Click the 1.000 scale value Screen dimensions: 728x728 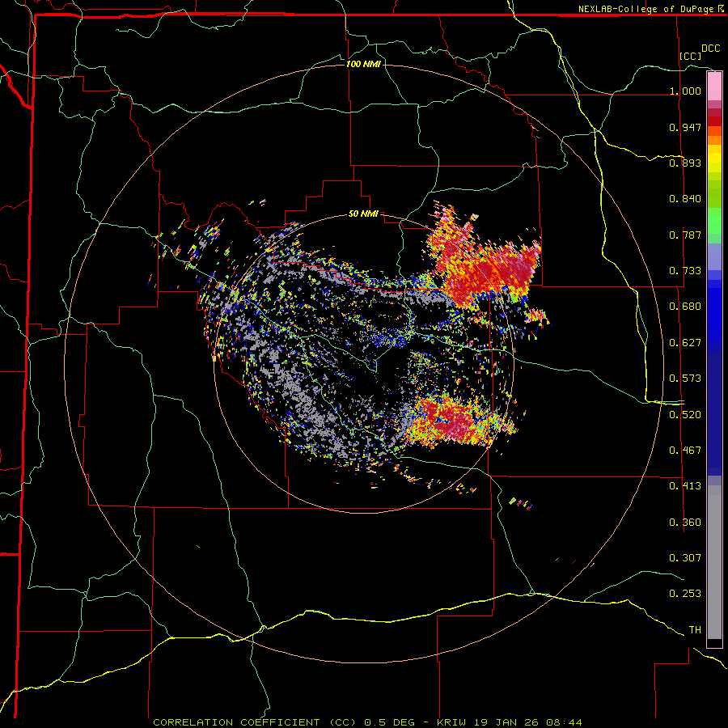pyautogui.click(x=685, y=91)
